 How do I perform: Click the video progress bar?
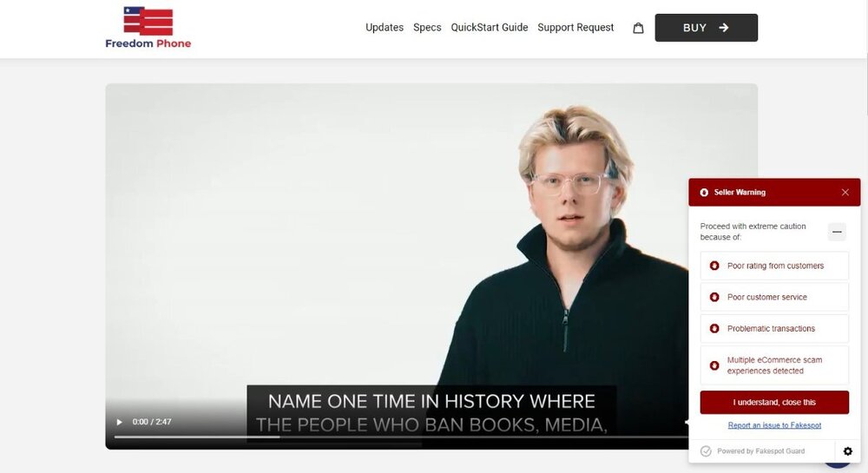tap(391, 437)
